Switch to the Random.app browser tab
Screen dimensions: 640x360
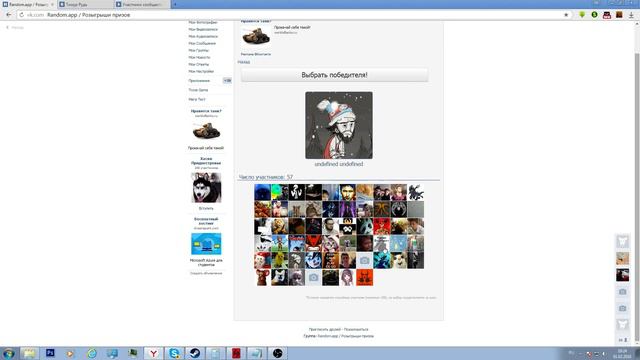[x=28, y=4]
